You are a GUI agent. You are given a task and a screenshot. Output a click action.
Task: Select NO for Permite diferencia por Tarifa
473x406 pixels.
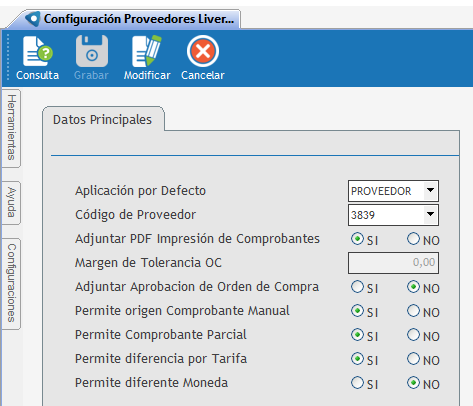click(x=413, y=359)
